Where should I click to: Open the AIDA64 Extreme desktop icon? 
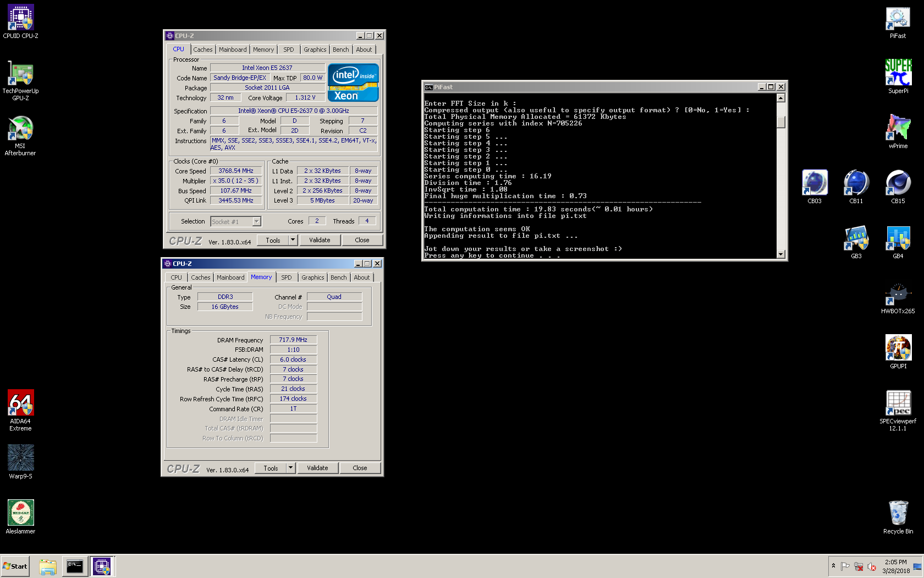[20, 411]
